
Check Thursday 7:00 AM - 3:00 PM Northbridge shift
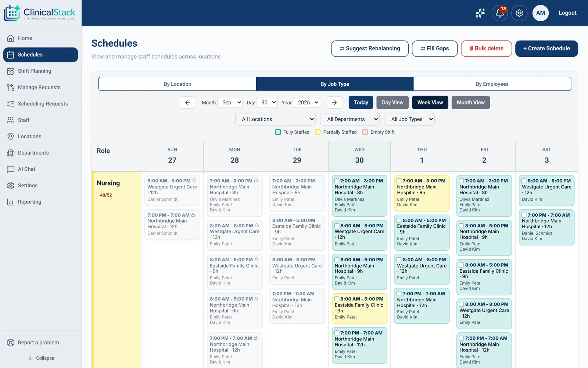coord(399,181)
